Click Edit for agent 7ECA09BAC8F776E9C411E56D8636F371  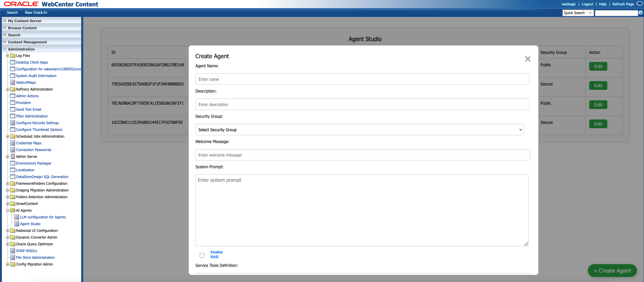point(598,105)
